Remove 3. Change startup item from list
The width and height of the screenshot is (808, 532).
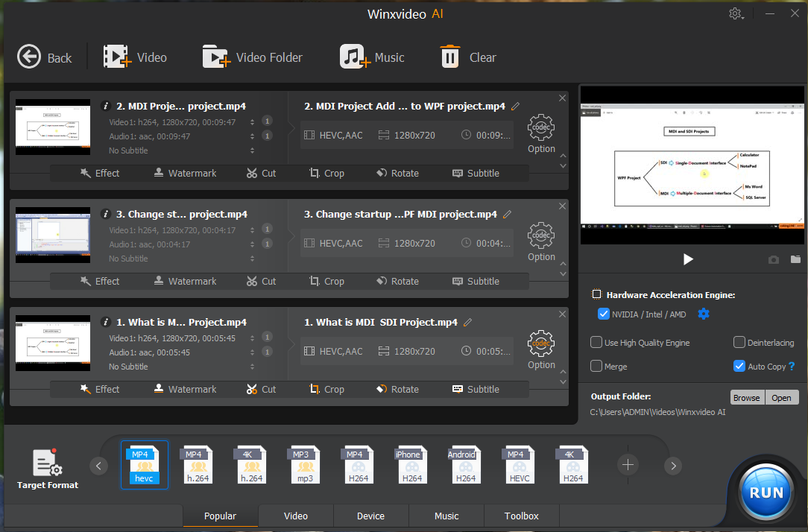[562, 206]
